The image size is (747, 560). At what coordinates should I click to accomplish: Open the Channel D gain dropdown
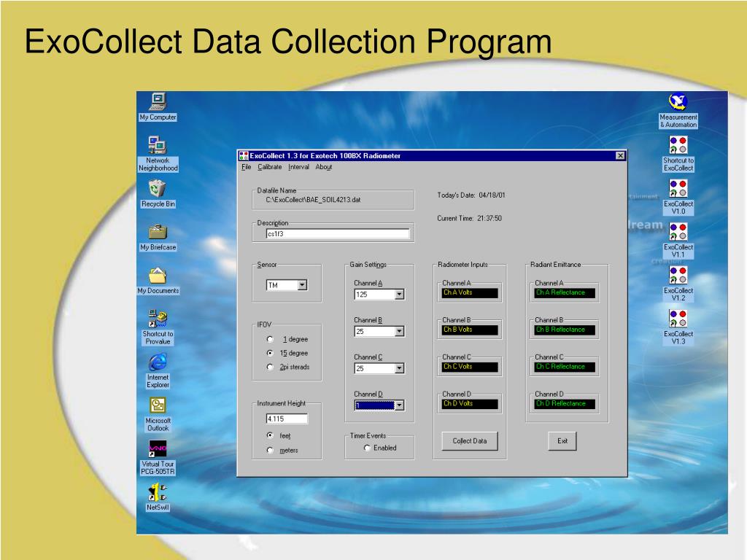[x=400, y=405]
